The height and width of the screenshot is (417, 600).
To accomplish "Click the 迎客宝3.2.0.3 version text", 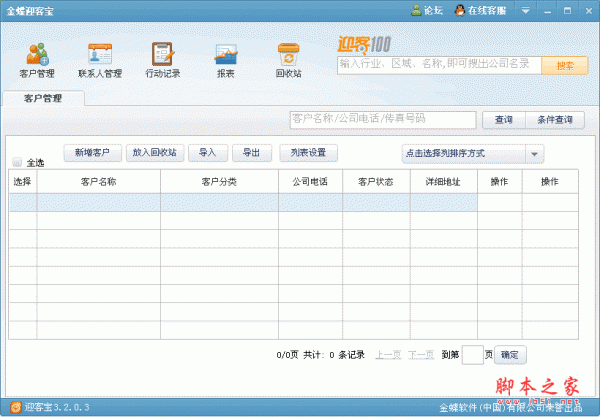I will pos(57,407).
